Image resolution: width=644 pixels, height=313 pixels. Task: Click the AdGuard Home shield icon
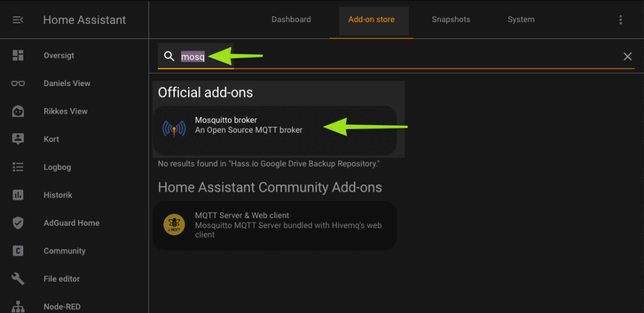pos(18,222)
